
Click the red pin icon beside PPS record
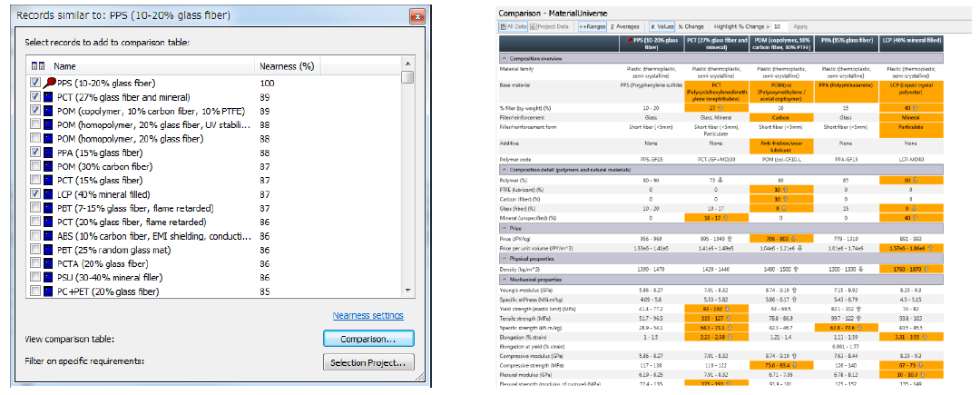coord(49,84)
